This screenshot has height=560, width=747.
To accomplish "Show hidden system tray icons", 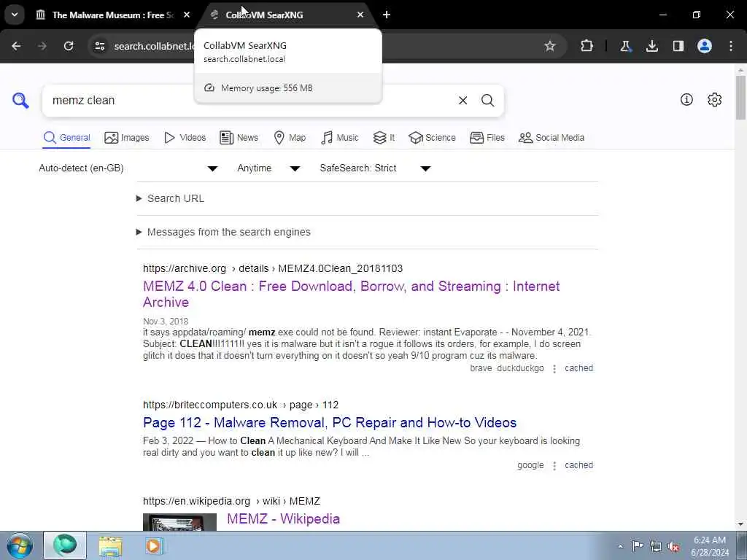I will pos(620,546).
